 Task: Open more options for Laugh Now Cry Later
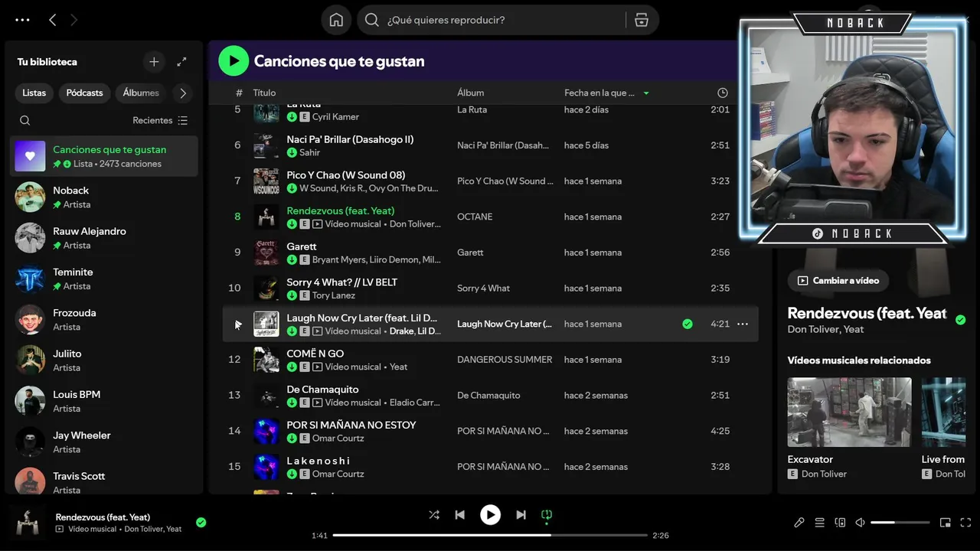[x=742, y=324]
